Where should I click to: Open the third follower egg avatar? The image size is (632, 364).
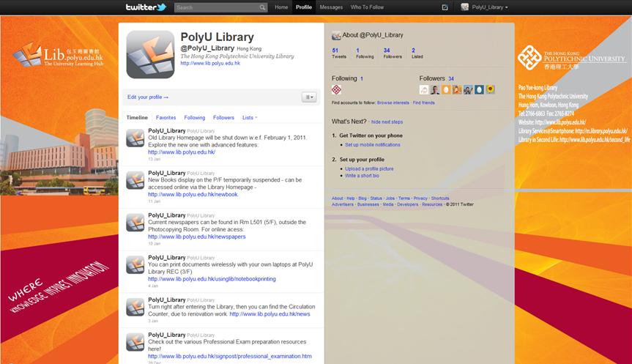pos(446,89)
